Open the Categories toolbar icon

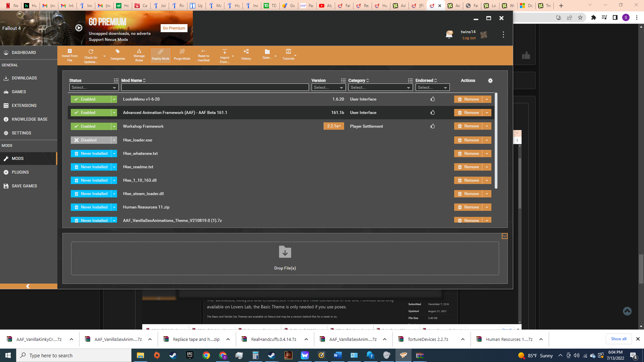(117, 55)
